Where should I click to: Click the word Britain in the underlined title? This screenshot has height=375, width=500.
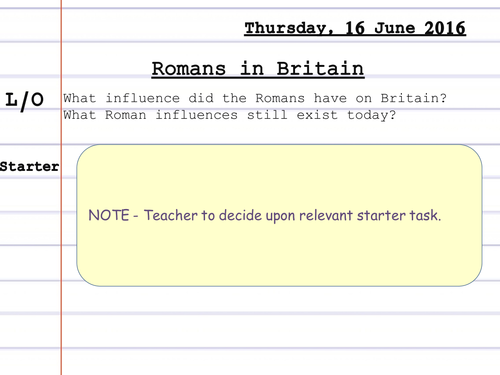click(x=320, y=69)
